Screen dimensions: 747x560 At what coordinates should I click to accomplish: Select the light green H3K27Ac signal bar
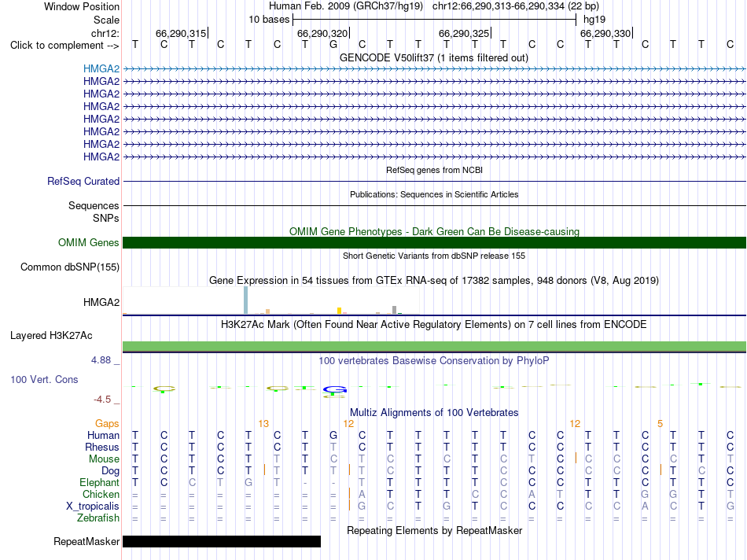pos(434,347)
